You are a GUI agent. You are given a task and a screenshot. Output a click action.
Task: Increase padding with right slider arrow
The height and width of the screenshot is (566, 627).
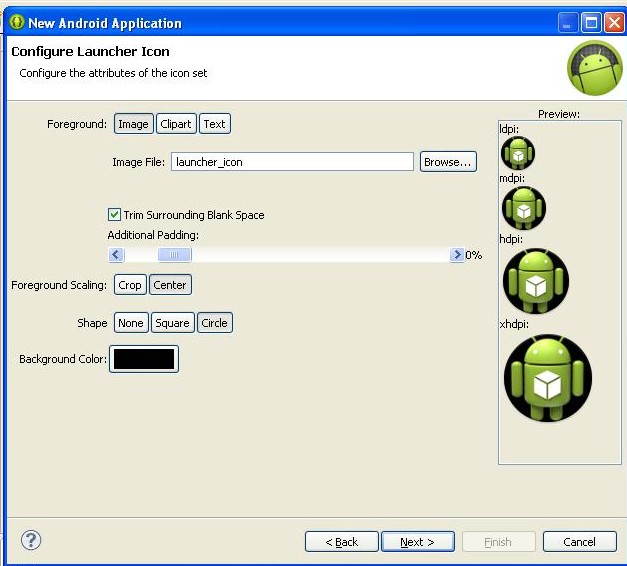(457, 255)
